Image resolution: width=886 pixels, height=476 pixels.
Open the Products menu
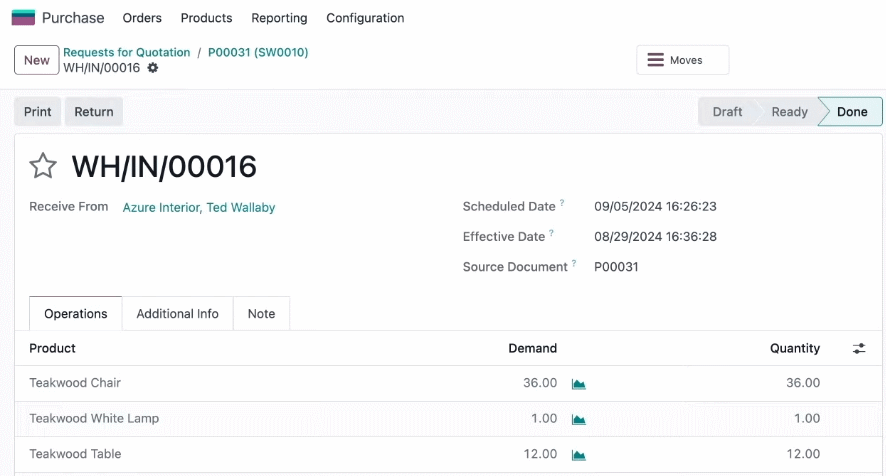click(206, 18)
